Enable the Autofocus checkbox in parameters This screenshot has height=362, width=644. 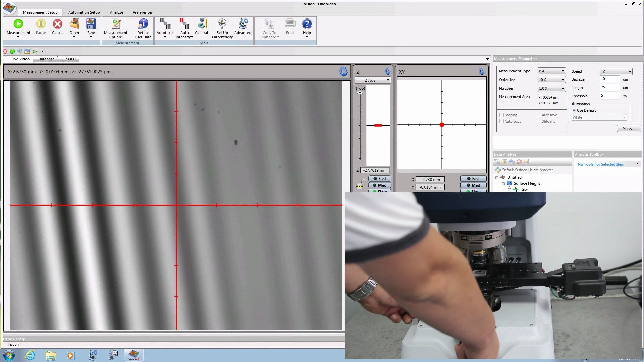point(501,121)
